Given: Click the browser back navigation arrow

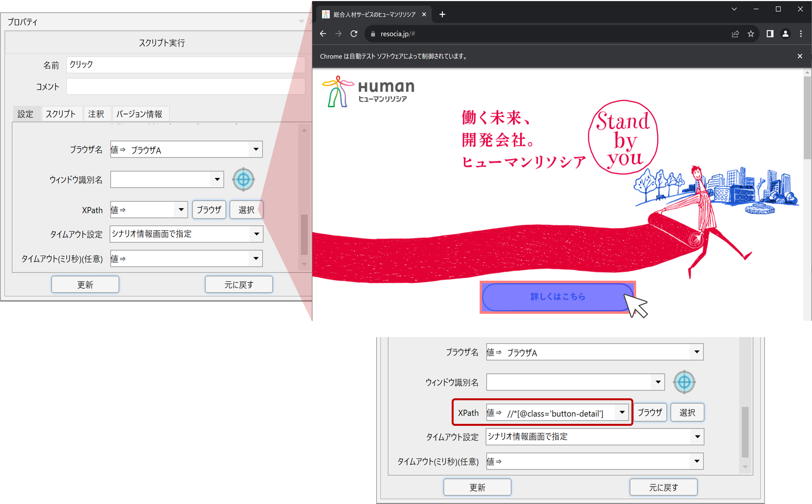Looking at the screenshot, I should [323, 34].
